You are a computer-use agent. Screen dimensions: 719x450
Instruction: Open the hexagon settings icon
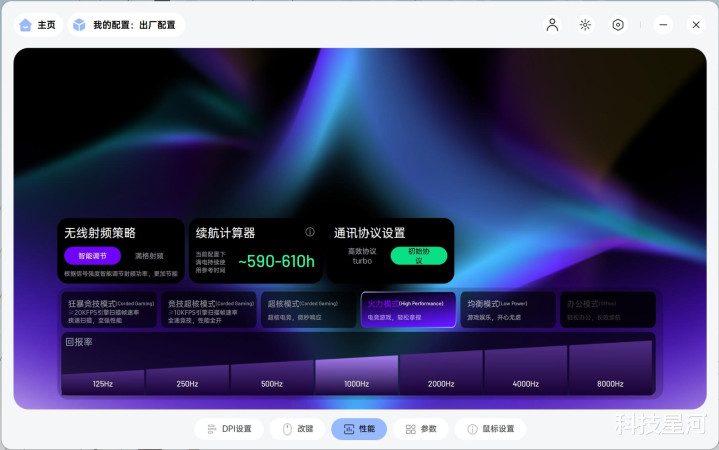pyautogui.click(x=618, y=25)
